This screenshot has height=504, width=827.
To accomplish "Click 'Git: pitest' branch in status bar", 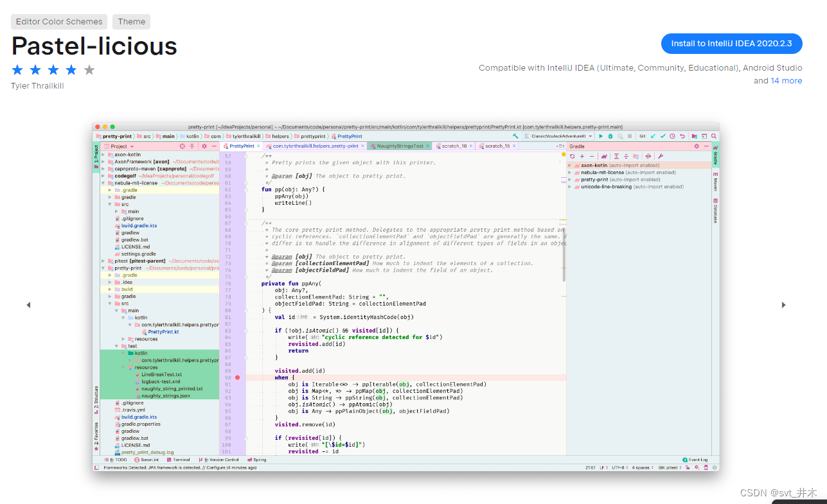I will (x=671, y=467).
